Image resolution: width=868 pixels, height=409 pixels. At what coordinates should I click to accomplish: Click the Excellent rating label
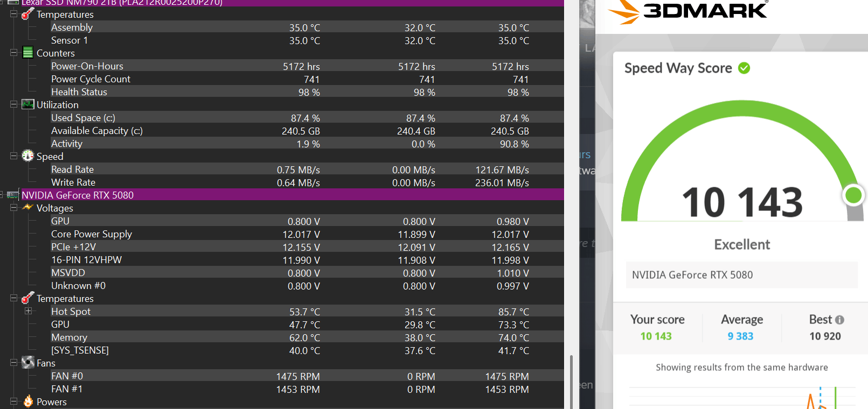tap(742, 244)
